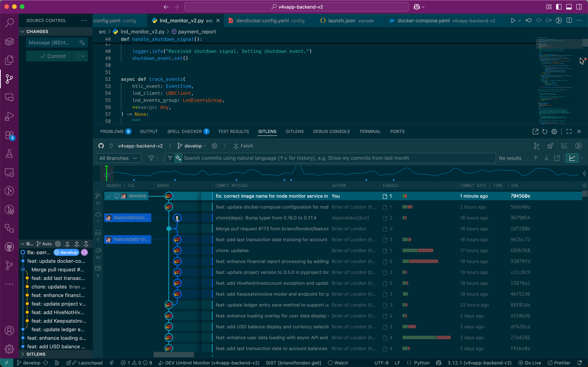The image size is (588, 367).
Task: Switch to the TERMINAL panel tab
Action: pos(370,132)
